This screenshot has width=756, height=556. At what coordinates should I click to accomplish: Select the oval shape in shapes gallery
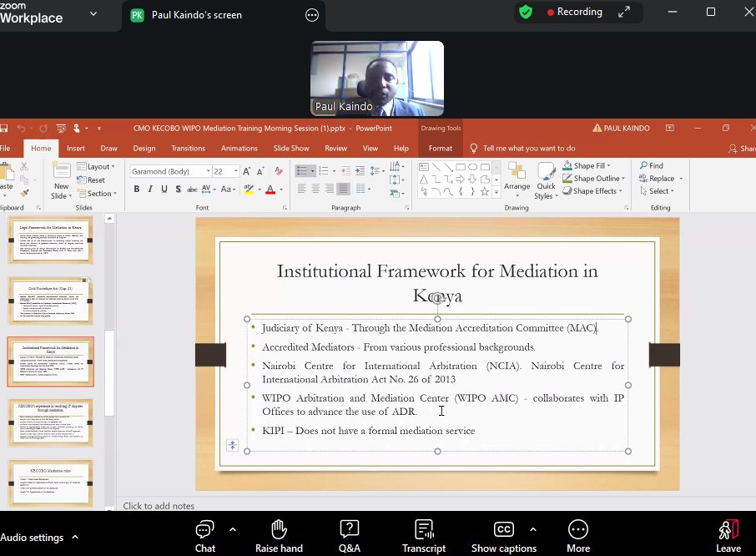472,167
